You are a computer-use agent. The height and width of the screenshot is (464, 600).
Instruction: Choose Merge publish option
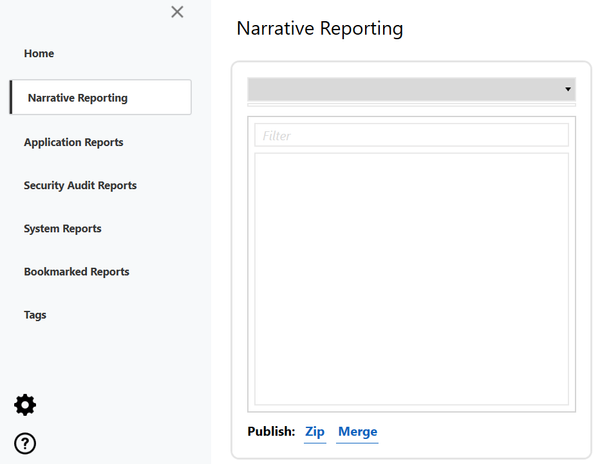click(357, 432)
